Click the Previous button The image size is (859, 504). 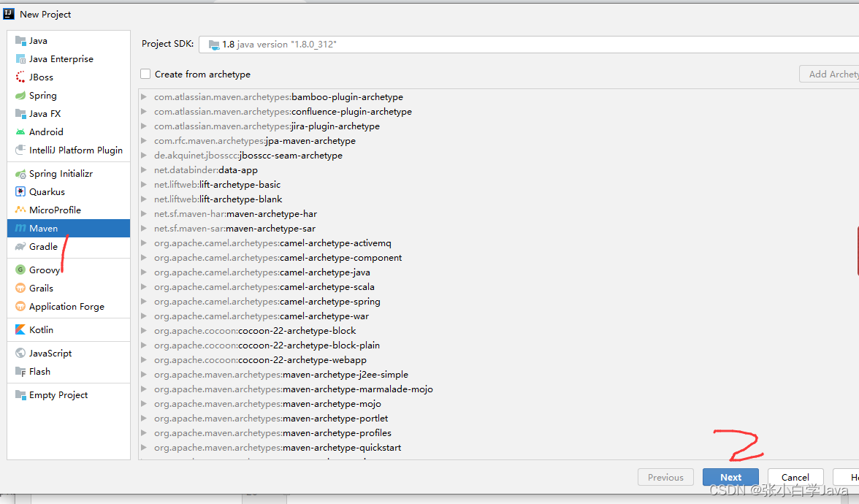(665, 477)
